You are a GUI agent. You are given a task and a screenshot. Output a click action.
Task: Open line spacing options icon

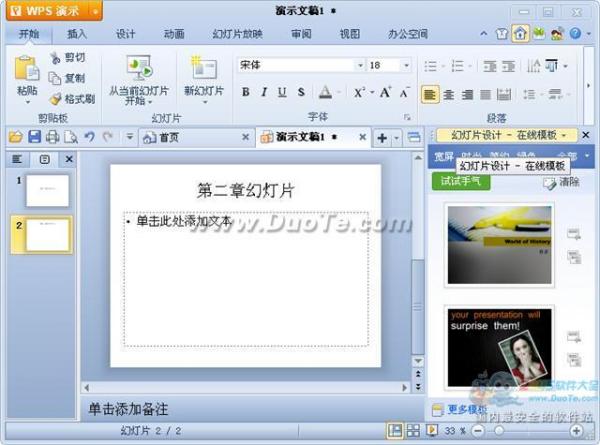click(529, 94)
